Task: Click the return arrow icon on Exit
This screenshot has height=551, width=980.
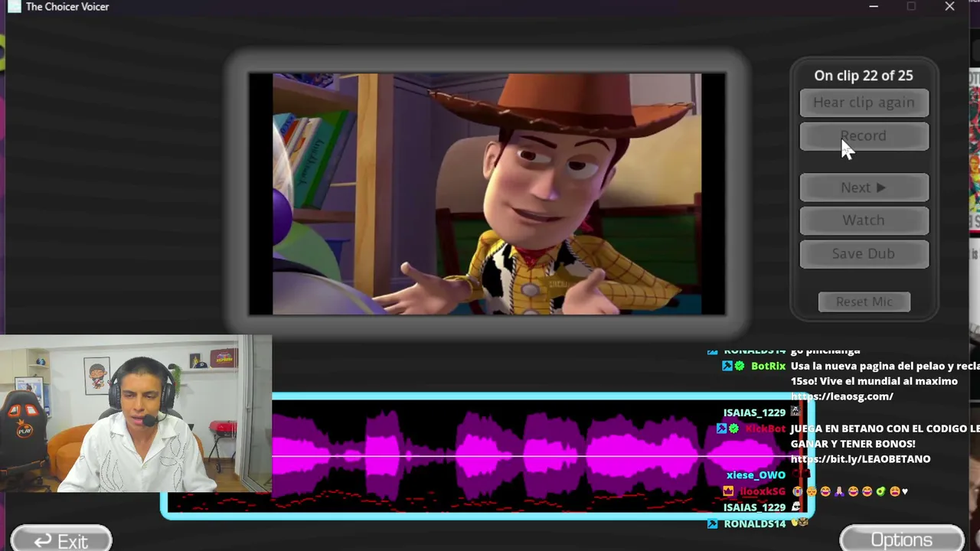Action: point(43,541)
